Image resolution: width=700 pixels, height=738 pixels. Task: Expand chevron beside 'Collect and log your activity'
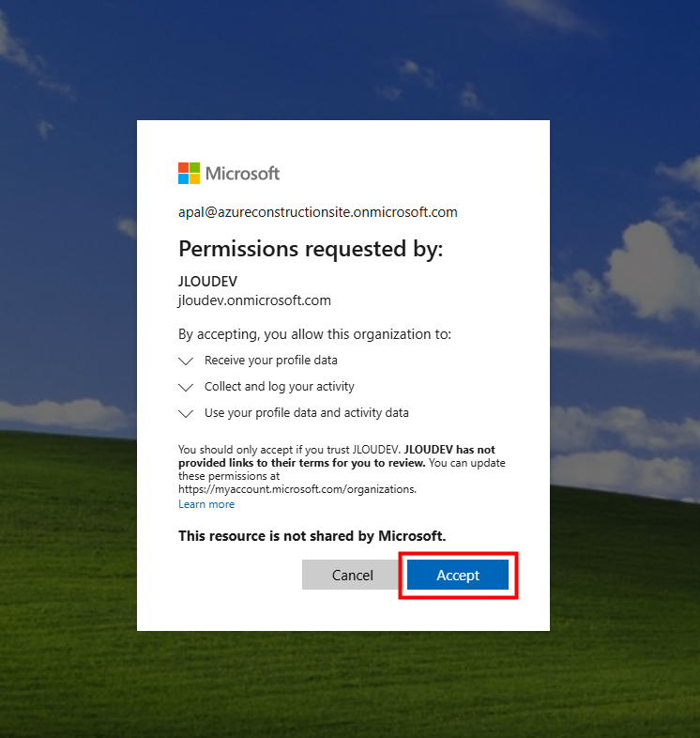coord(186,387)
